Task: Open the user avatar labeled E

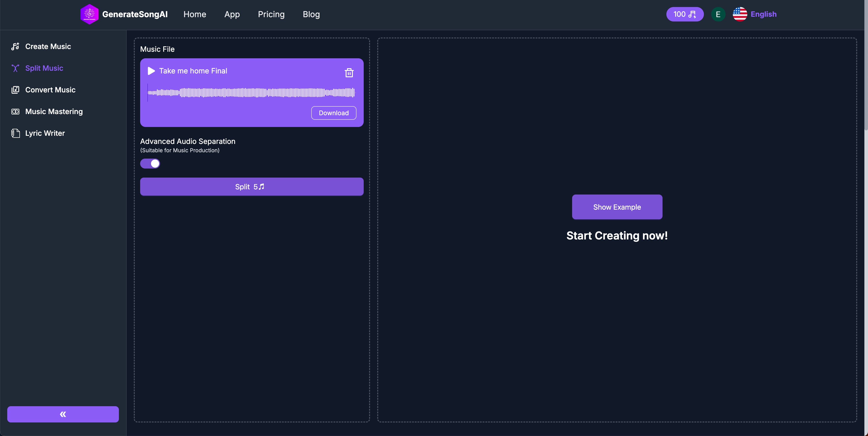Action: (718, 14)
